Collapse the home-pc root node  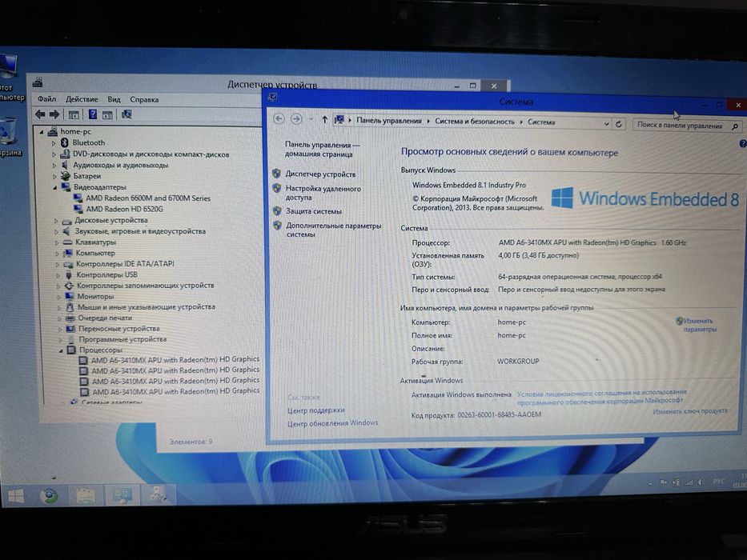click(42, 132)
